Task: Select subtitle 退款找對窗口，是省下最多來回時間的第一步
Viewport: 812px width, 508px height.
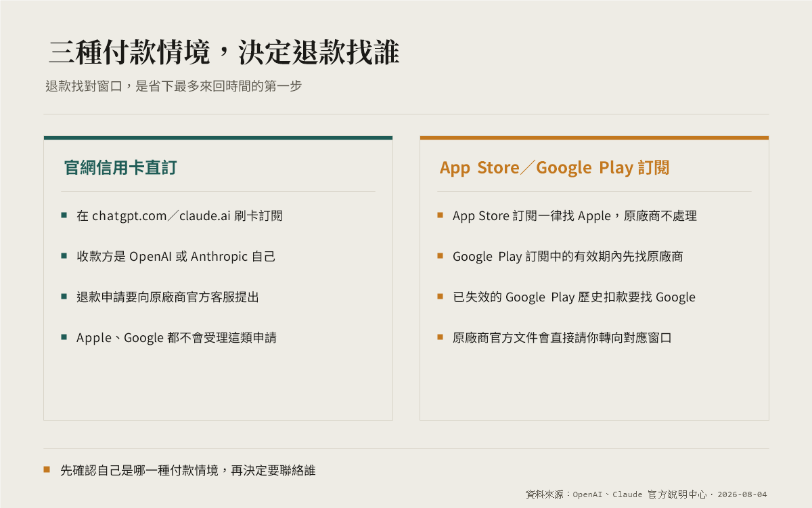Action: point(173,87)
